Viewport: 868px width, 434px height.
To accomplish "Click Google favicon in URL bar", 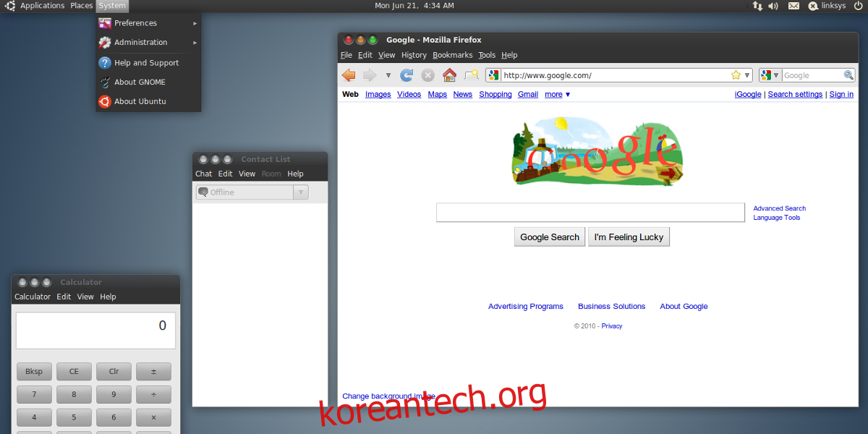I will click(x=493, y=75).
